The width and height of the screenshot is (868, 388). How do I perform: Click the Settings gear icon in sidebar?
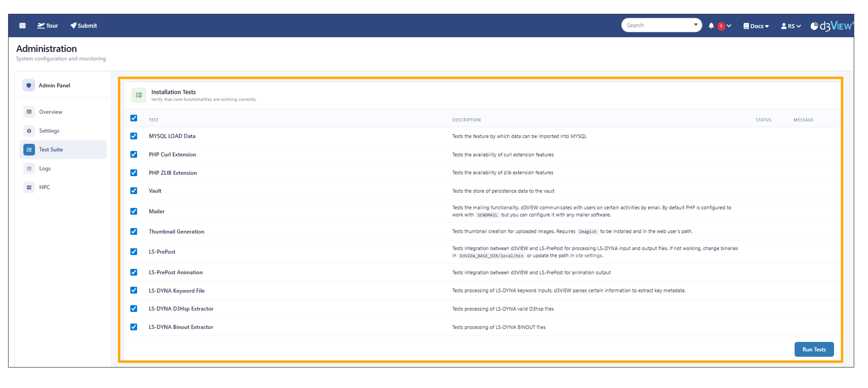[x=29, y=131]
